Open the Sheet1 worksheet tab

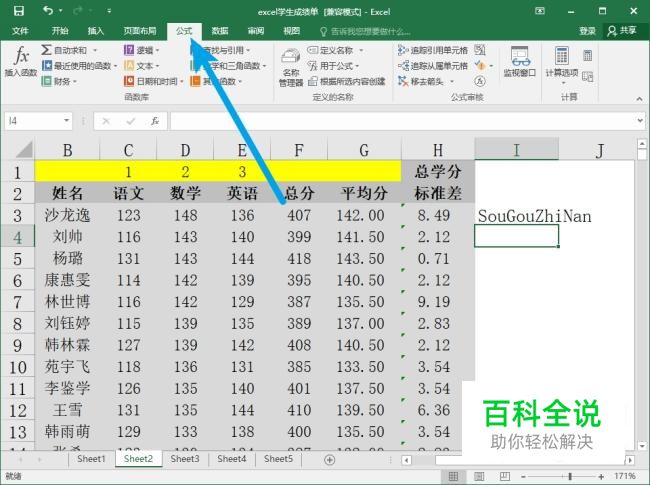point(91,459)
